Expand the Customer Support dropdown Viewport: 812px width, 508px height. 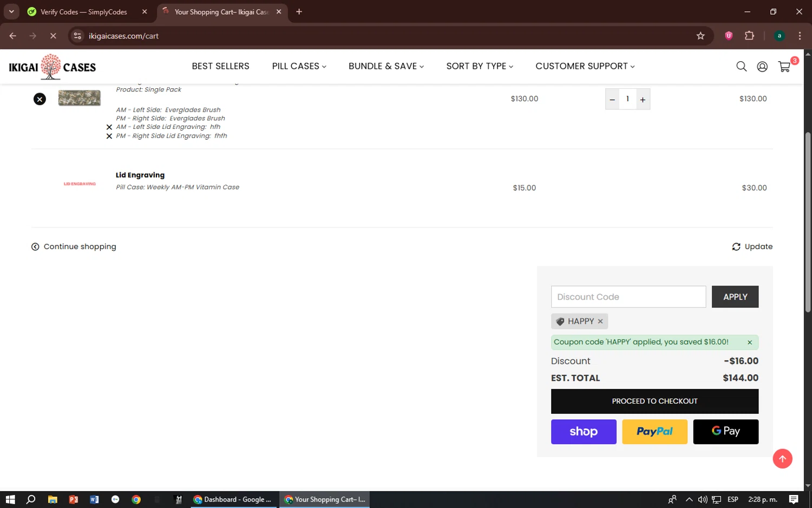[585, 66]
